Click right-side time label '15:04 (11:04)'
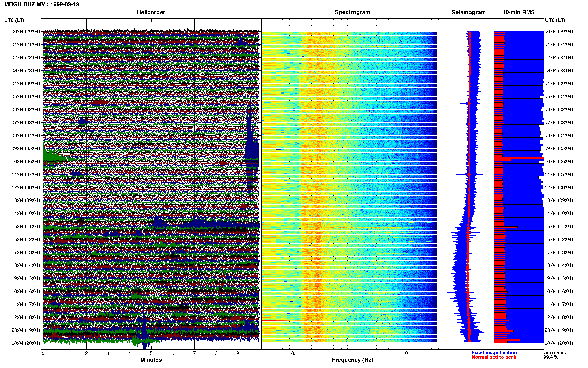The image size is (588, 368). point(559,226)
